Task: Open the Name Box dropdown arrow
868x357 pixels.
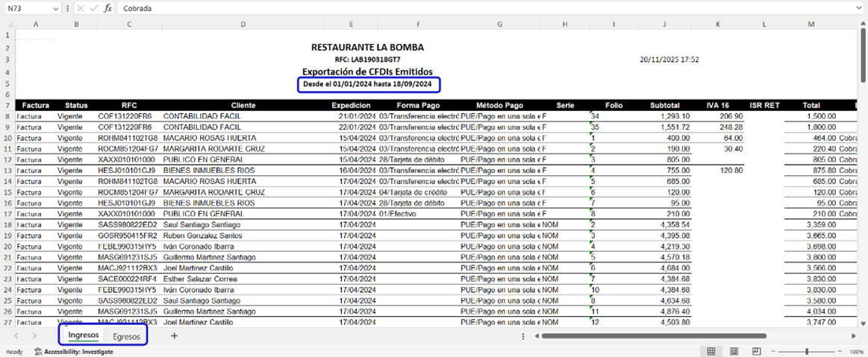Action: (x=55, y=9)
